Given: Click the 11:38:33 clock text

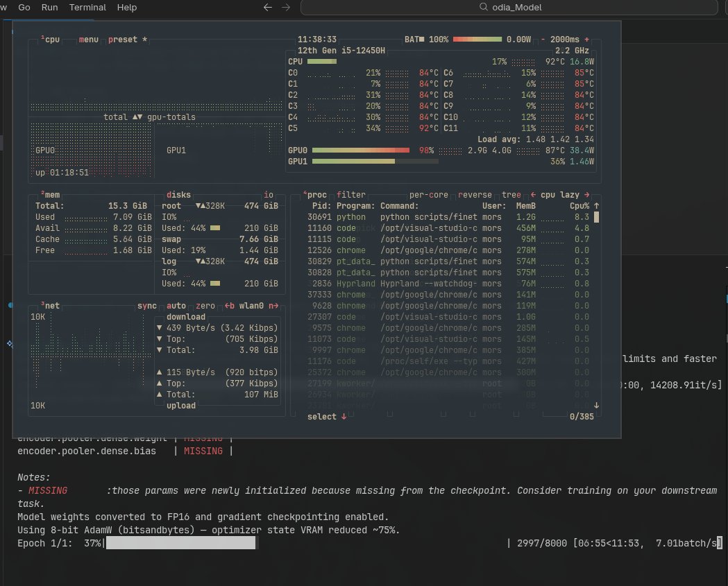Looking at the screenshot, I should (316, 40).
